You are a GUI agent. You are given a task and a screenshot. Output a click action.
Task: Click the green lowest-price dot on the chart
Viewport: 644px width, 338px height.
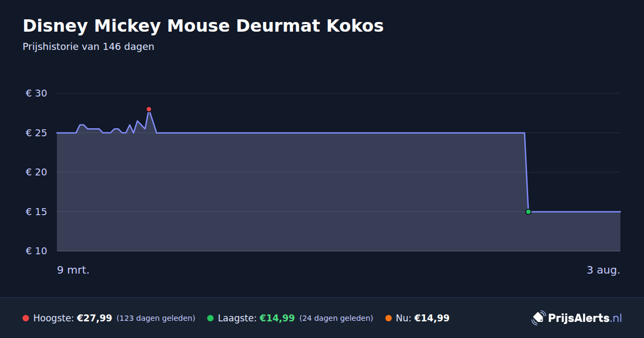pos(528,212)
